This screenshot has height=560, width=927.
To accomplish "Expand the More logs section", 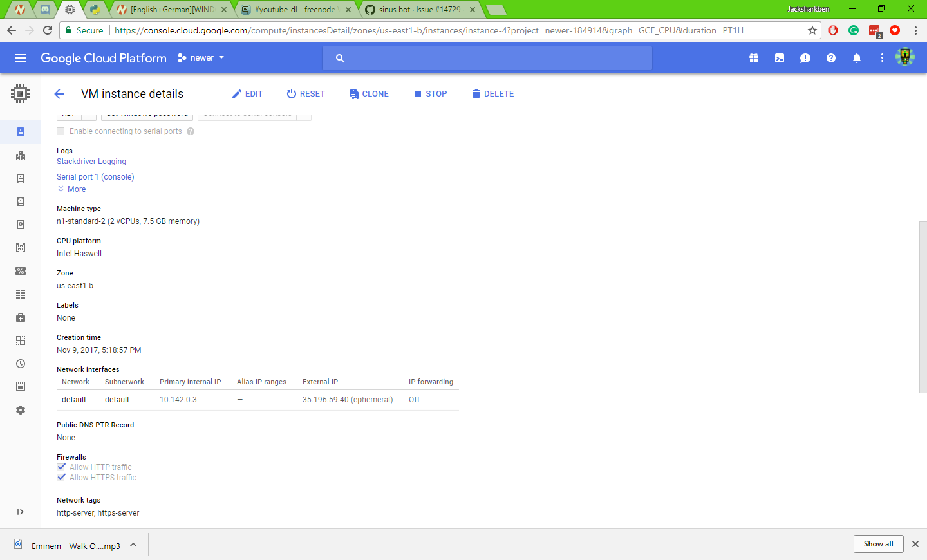I will coord(71,189).
